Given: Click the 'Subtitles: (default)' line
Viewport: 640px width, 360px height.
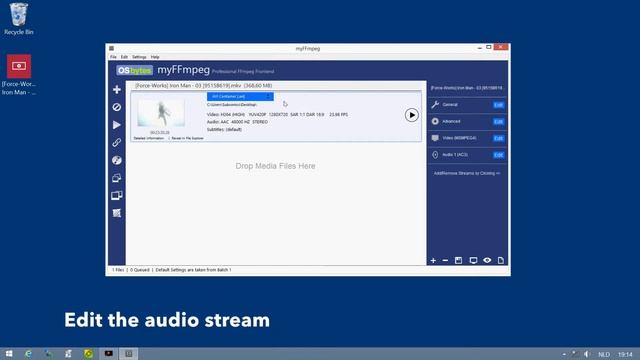Looking at the screenshot, I should click(x=224, y=129).
